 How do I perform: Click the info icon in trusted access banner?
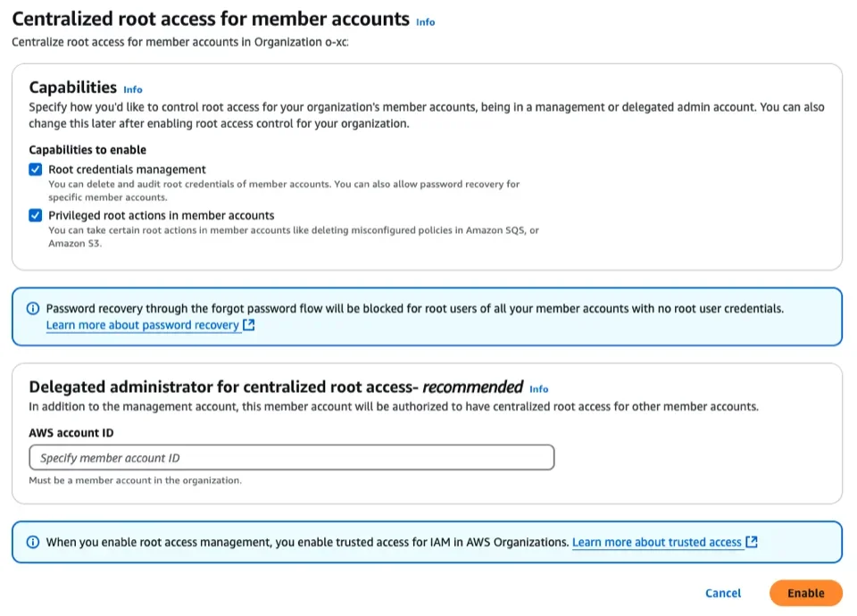(33, 542)
